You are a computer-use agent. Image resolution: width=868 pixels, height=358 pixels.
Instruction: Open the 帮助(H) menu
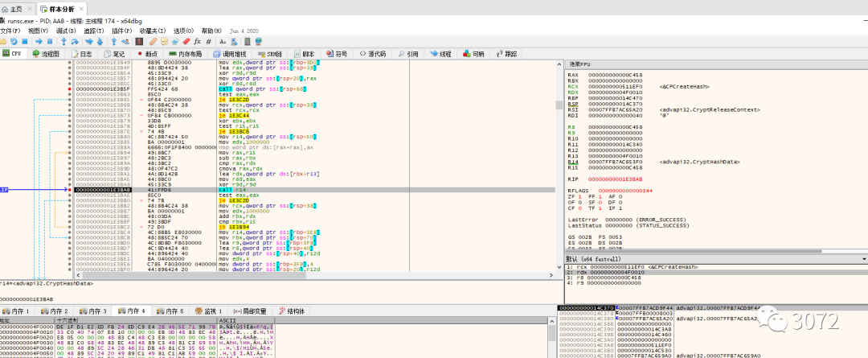tap(211, 31)
